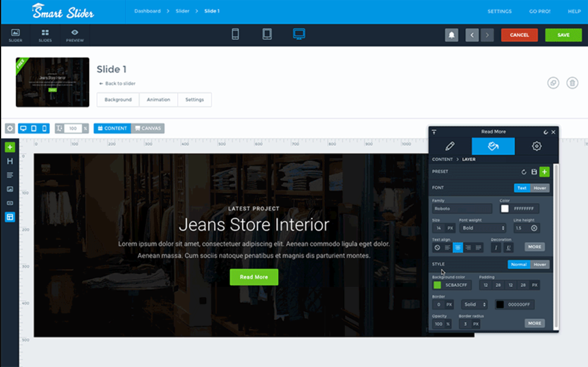Show tablet layout in canvas toolbar
This screenshot has height=367, width=588.
[33, 128]
